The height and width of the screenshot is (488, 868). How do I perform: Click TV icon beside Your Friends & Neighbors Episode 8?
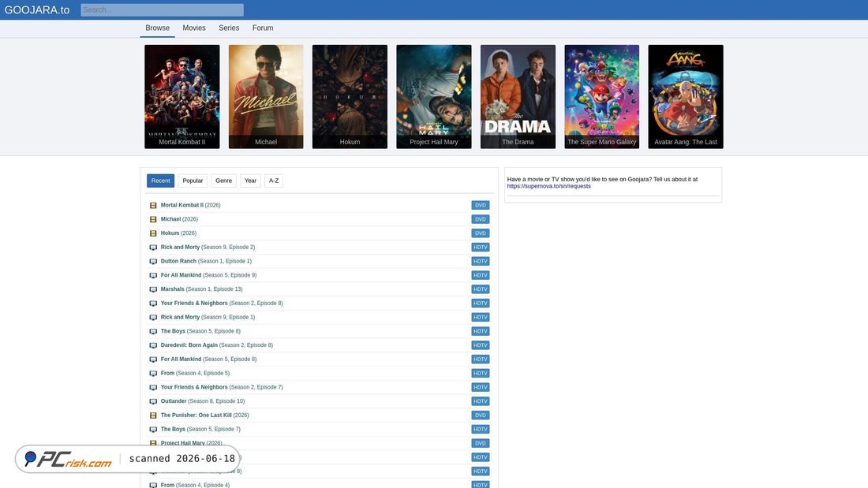point(153,304)
